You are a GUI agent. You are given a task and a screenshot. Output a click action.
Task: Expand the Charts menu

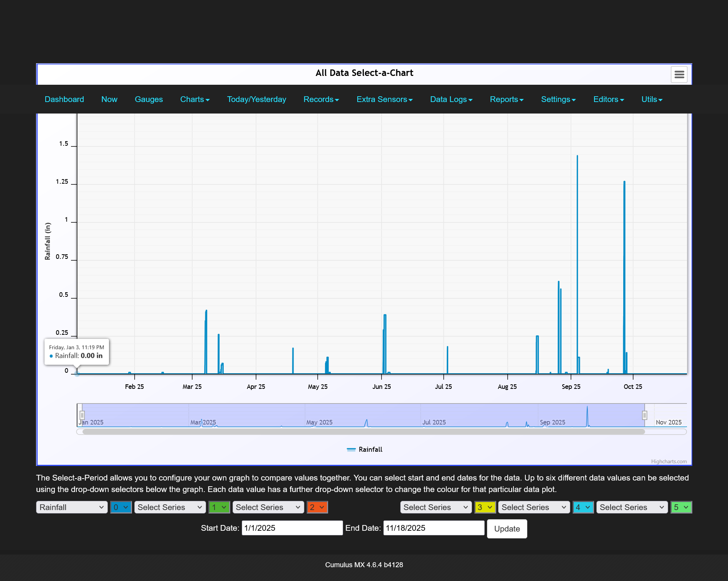click(195, 99)
